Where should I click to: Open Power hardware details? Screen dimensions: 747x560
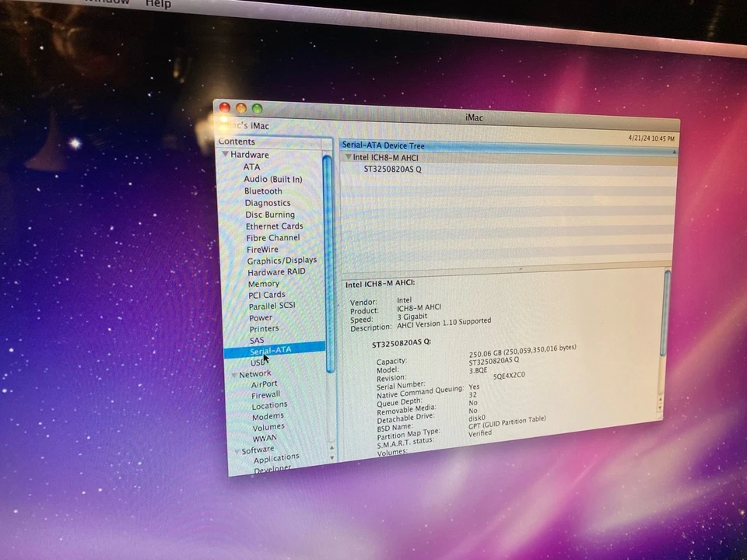tap(261, 317)
